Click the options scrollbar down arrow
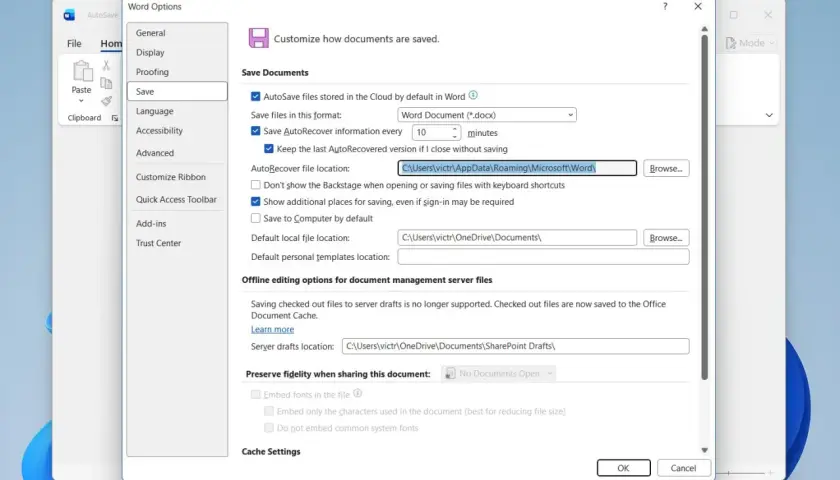 (704, 451)
